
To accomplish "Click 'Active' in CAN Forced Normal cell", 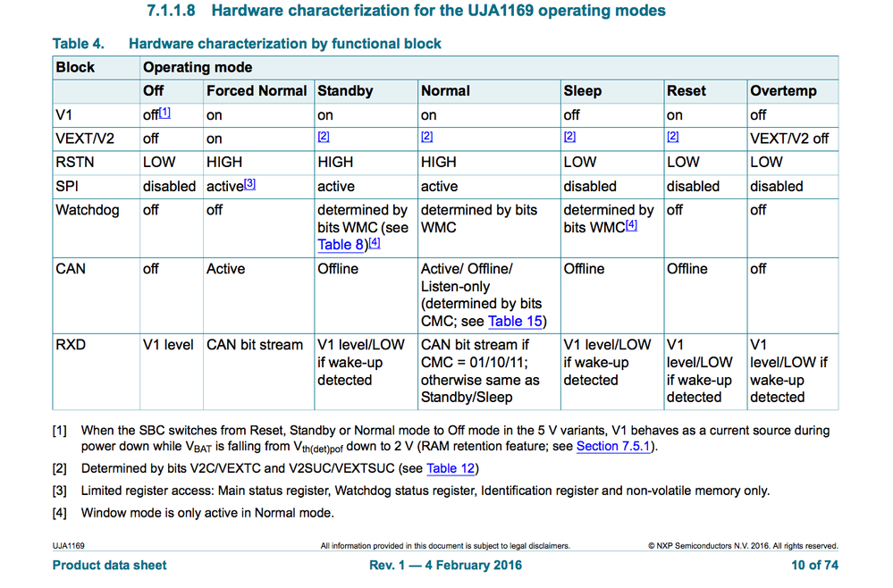I will click(x=225, y=269).
